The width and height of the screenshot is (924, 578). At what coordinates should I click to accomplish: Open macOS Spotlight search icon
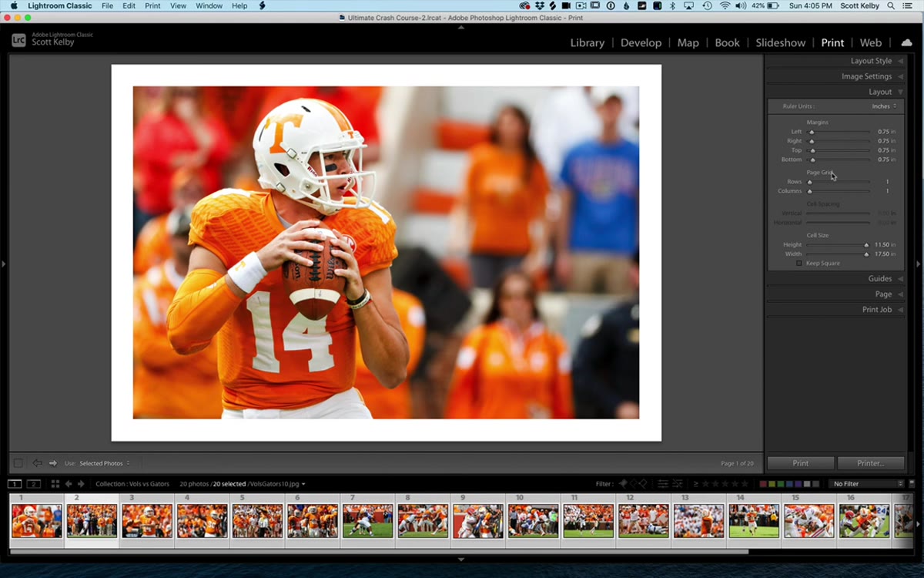[891, 5]
